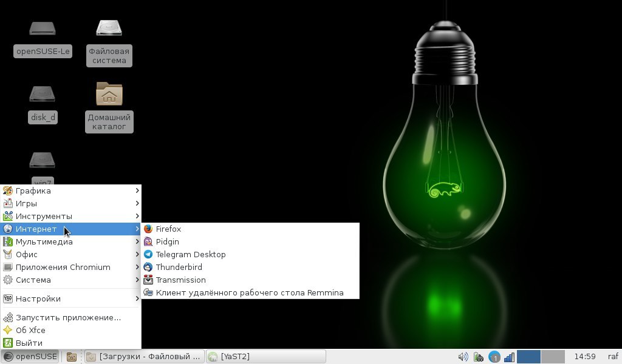Choose Запустить приложение... menu entry
The width and height of the screenshot is (622, 364).
[71, 317]
